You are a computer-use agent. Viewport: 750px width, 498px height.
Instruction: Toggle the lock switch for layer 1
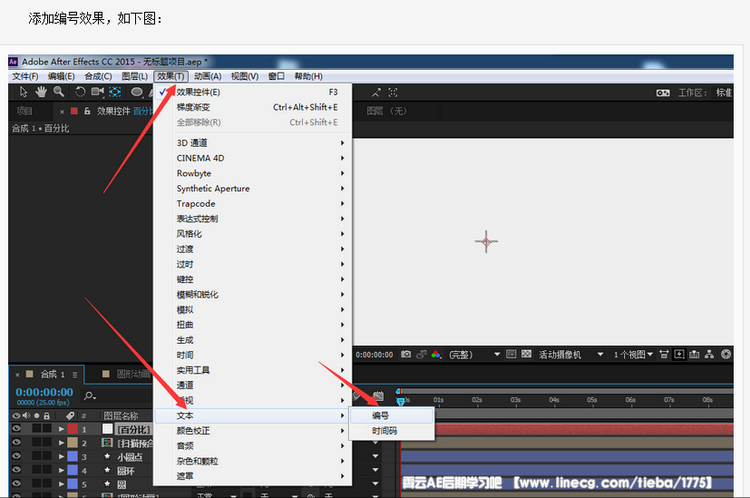[x=47, y=429]
